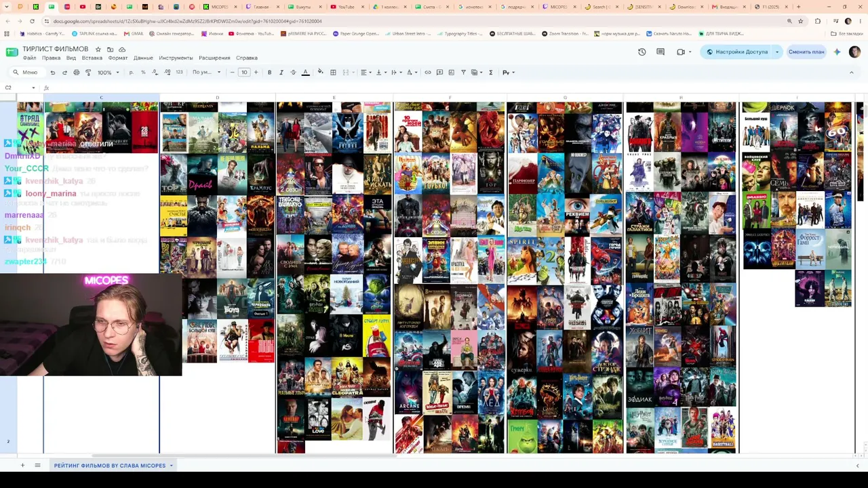Viewport: 868px width, 488px height.
Task: Open text rotation dropdown
Action: 411,73
